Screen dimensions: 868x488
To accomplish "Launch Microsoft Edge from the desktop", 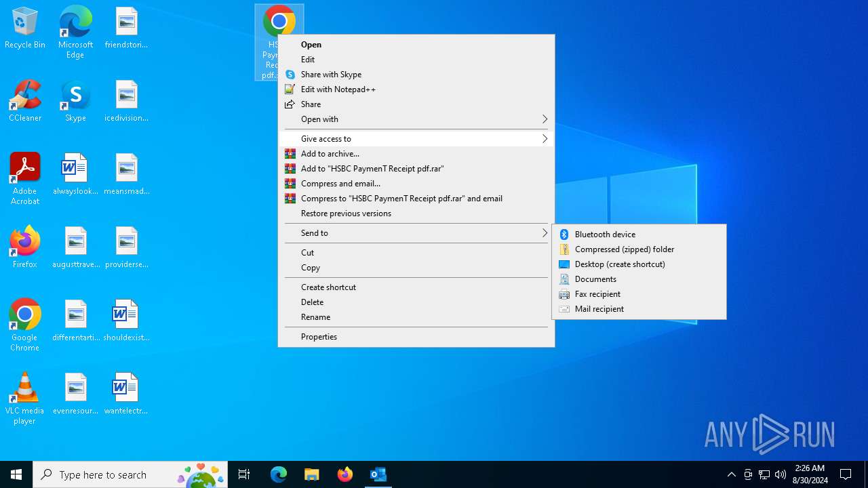I will pos(75,33).
